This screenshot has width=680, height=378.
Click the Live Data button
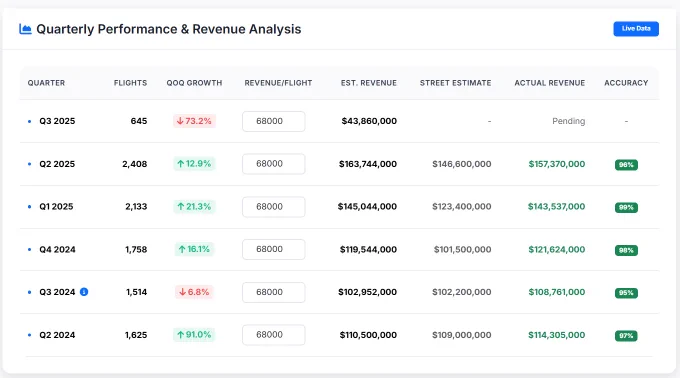[636, 29]
